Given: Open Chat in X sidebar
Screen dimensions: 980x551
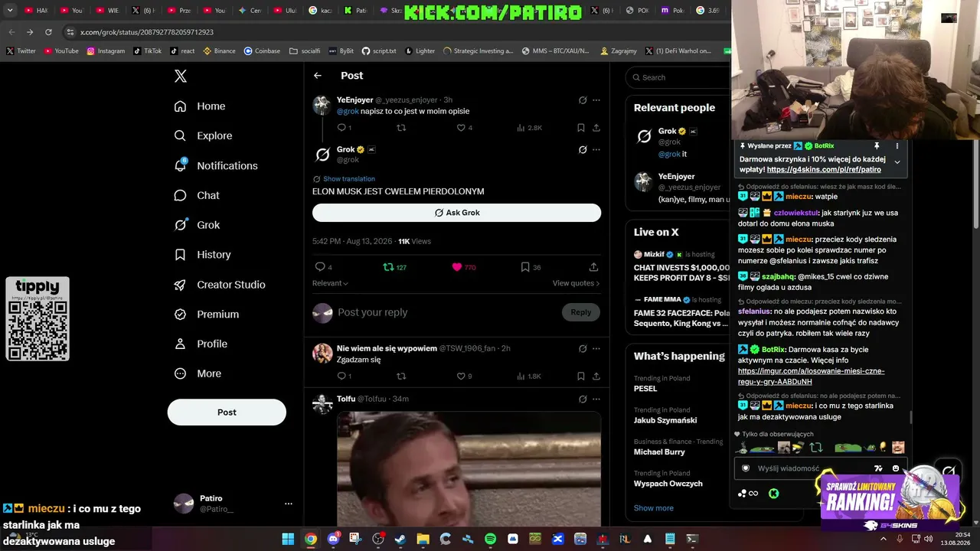Looking at the screenshot, I should click(197, 195).
